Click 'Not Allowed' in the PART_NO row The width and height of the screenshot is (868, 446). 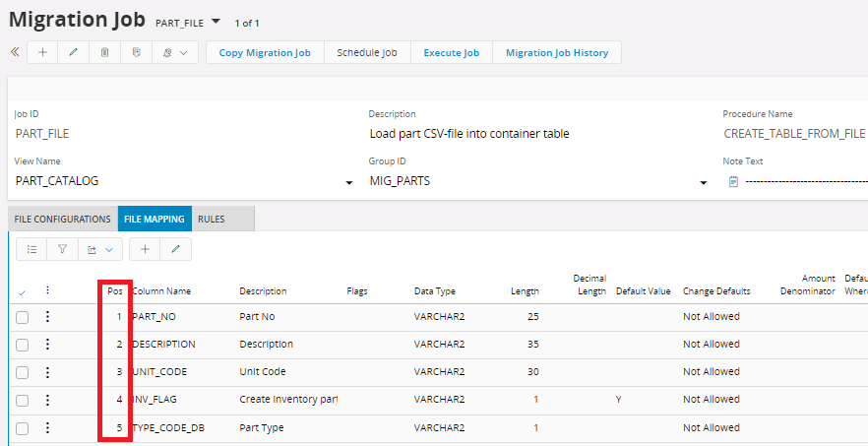pyautogui.click(x=712, y=316)
